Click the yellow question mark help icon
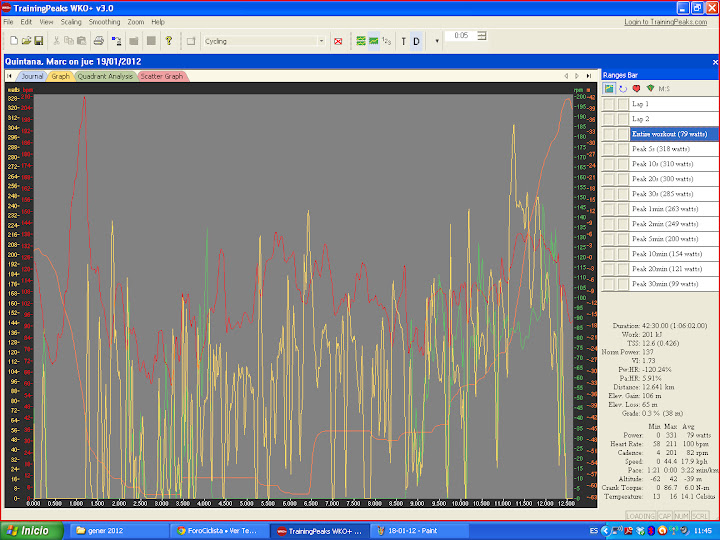 tap(169, 41)
